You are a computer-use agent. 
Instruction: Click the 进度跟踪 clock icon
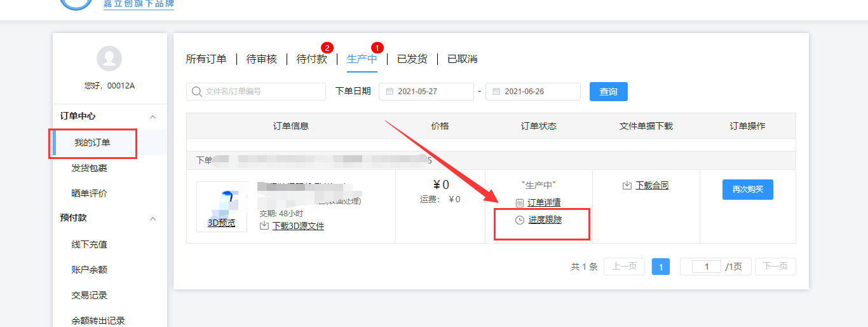pos(520,220)
